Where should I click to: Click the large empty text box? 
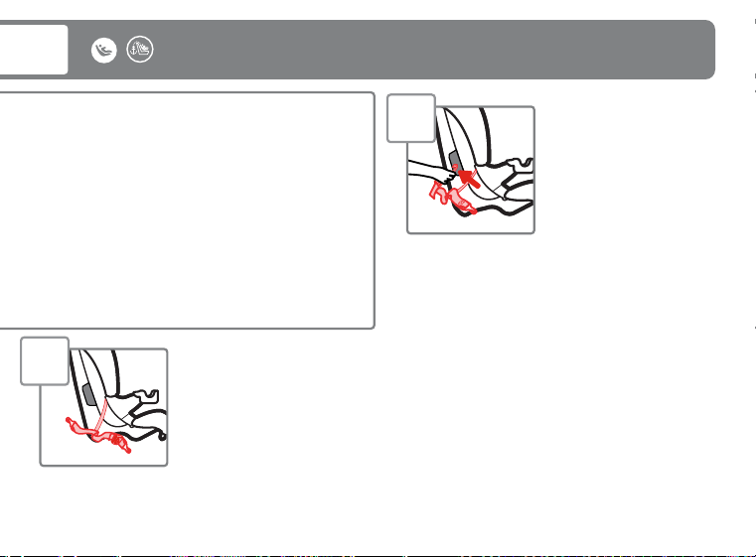tap(187, 210)
